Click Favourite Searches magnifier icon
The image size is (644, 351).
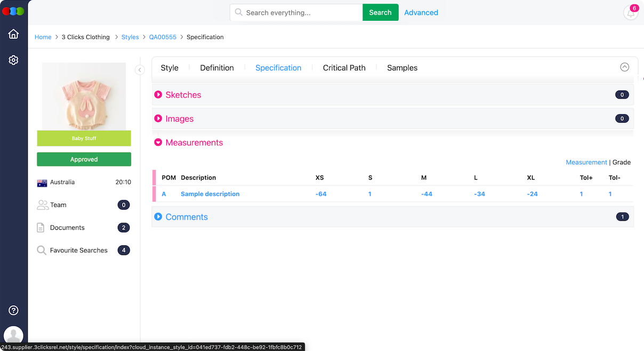41,250
